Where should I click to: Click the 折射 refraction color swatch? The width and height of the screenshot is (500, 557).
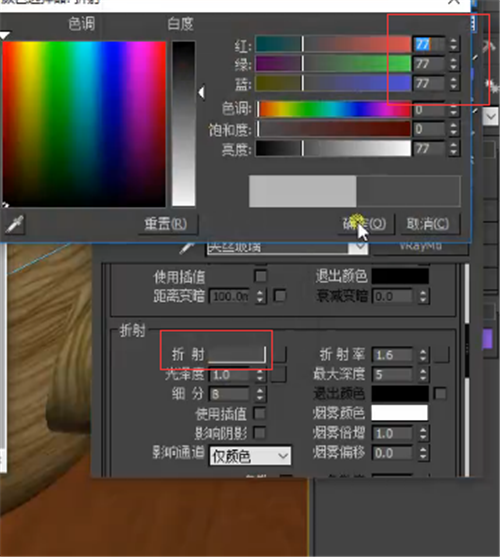(x=237, y=355)
